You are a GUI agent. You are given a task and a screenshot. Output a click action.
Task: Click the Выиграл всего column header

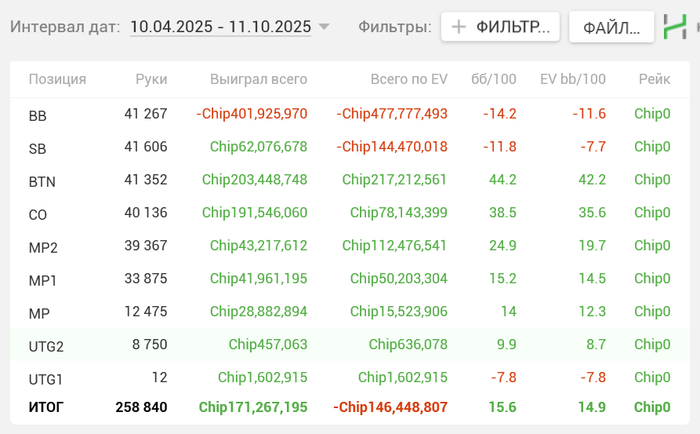tap(259, 79)
